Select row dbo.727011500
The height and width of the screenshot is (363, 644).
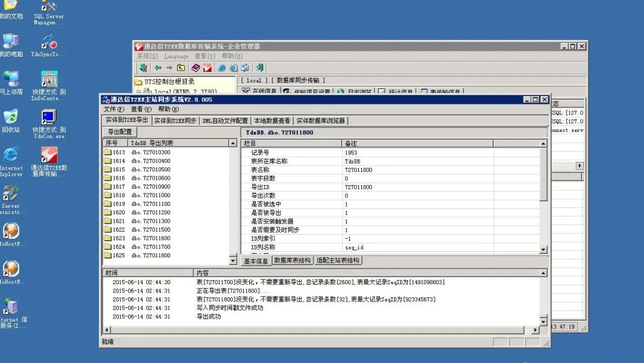[151, 230]
